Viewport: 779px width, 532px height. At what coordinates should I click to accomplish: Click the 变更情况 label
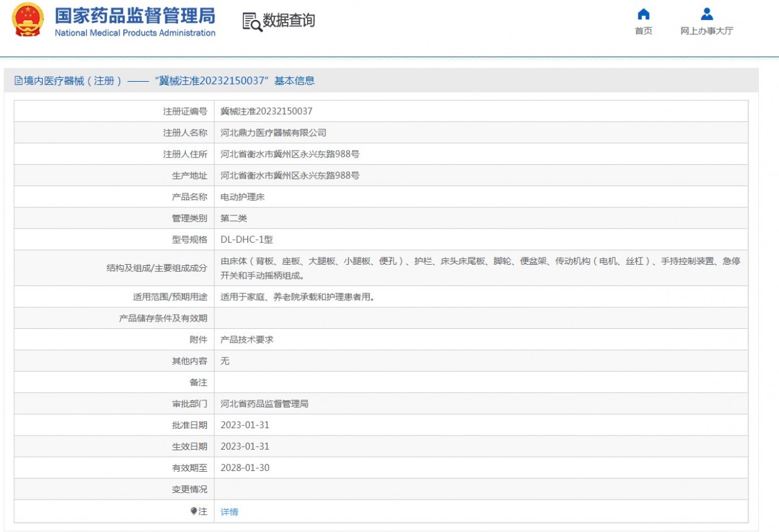click(190, 489)
